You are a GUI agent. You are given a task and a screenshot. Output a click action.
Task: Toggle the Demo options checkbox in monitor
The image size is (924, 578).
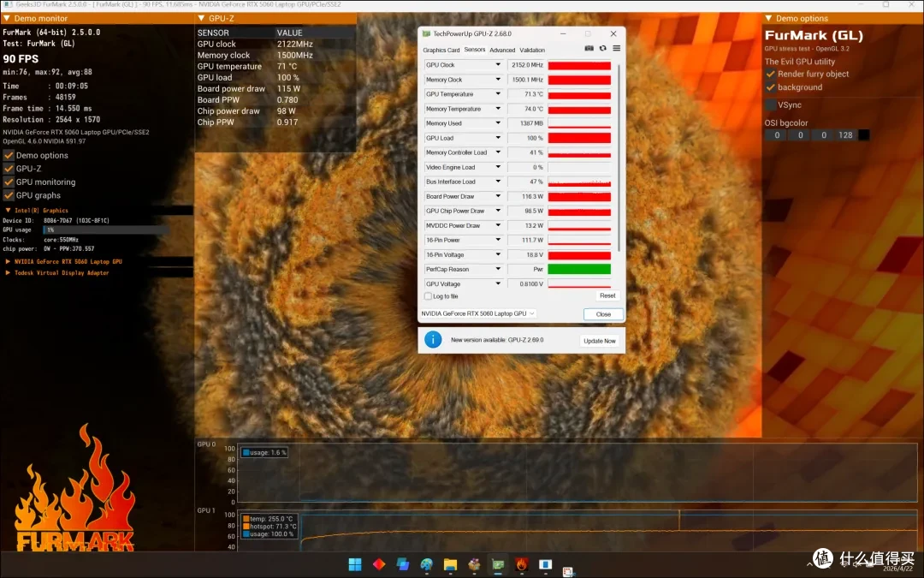pyautogui.click(x=9, y=155)
